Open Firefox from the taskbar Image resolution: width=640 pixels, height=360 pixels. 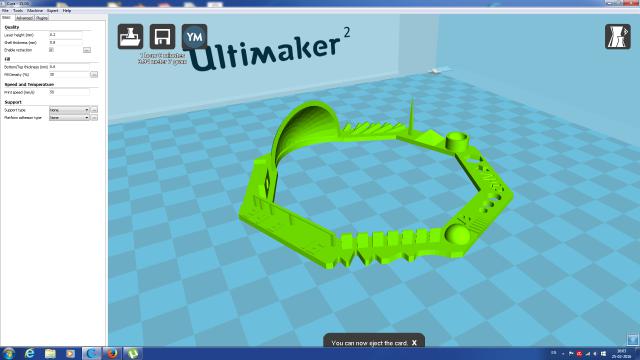click(112, 353)
